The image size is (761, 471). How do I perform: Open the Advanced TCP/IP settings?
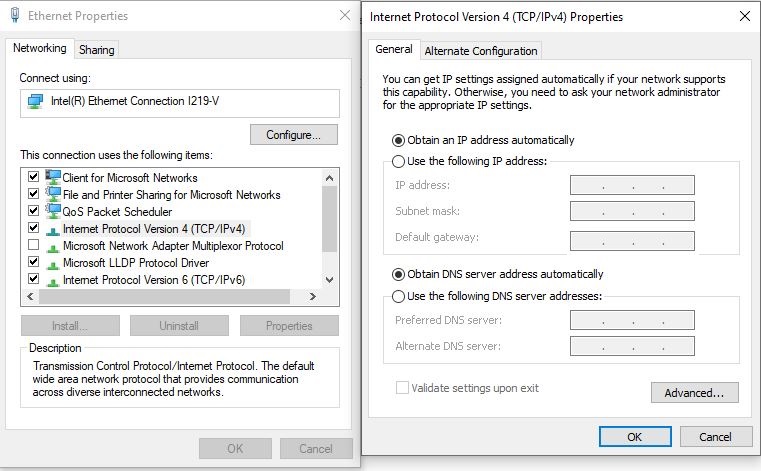click(695, 393)
